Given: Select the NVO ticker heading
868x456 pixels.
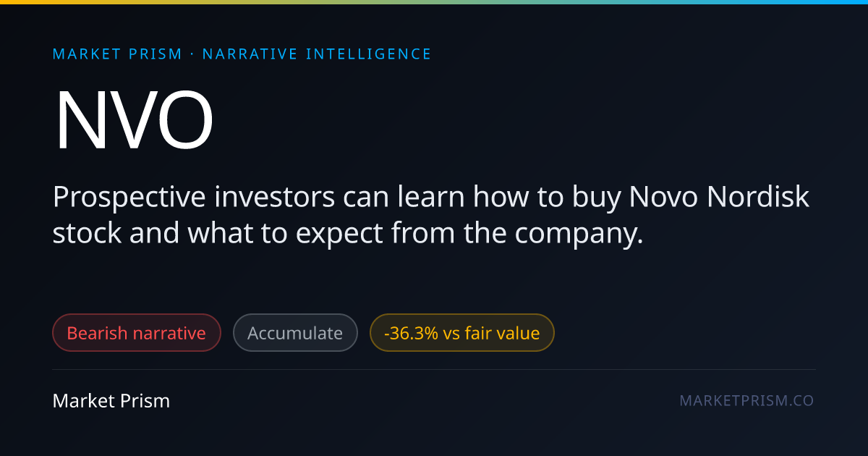Looking at the screenshot, I should 134,120.
